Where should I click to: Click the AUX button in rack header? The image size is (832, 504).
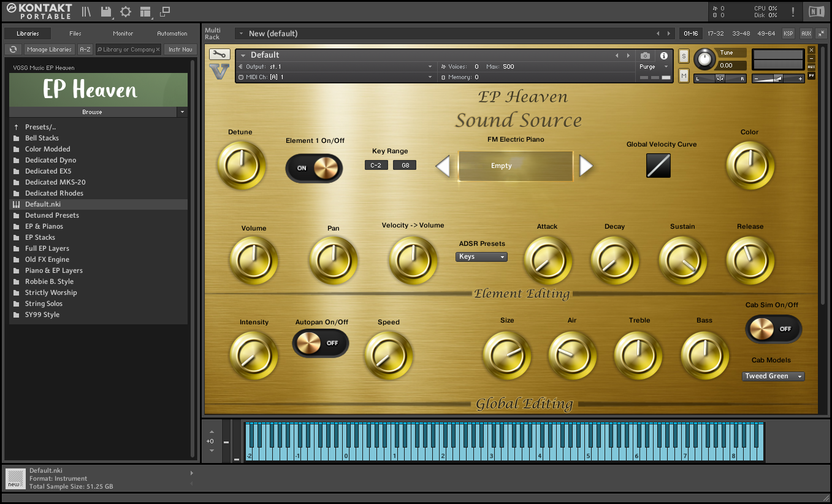(806, 34)
